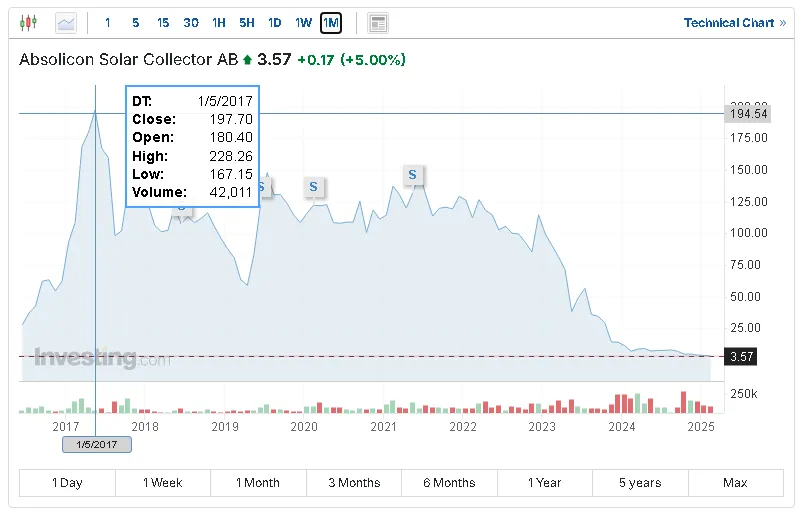Viewport: 804px width, 515px height.
Task: Show the 6 Months time range
Action: [x=449, y=483]
